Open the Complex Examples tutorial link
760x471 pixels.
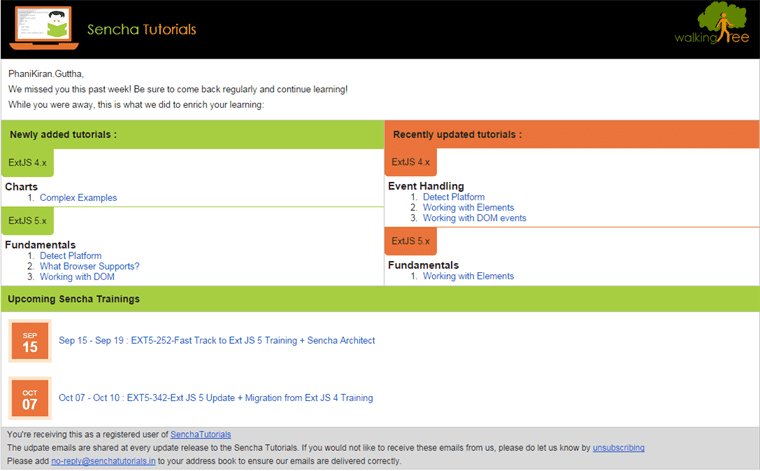tap(78, 198)
